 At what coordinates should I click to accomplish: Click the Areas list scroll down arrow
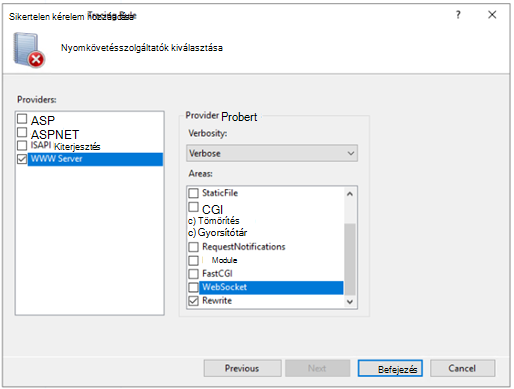350,302
